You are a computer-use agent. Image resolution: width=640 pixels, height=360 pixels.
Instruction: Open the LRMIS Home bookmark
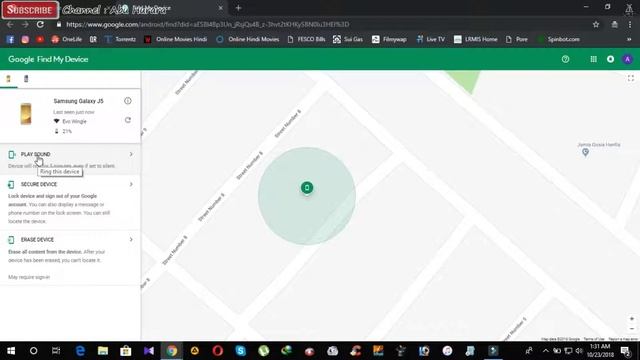(476, 39)
